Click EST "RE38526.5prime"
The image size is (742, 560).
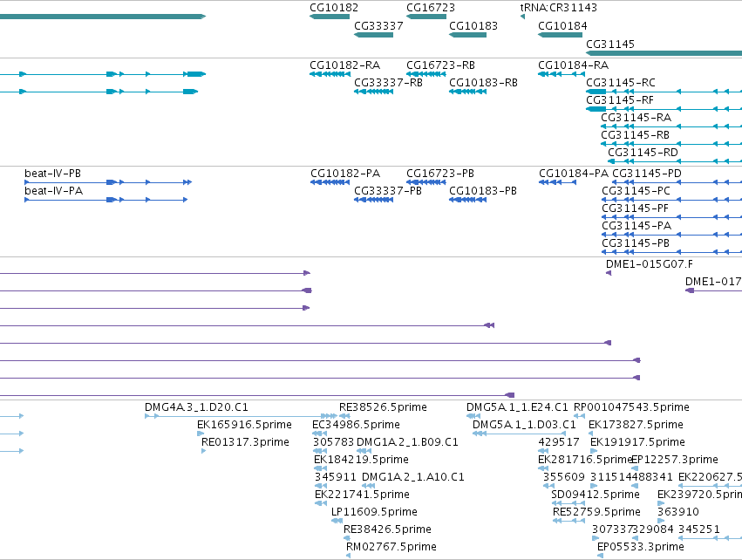[383, 407]
